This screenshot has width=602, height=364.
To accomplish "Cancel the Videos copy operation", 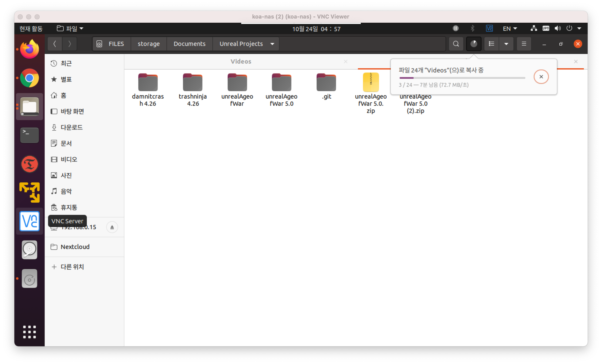I will [x=541, y=77].
